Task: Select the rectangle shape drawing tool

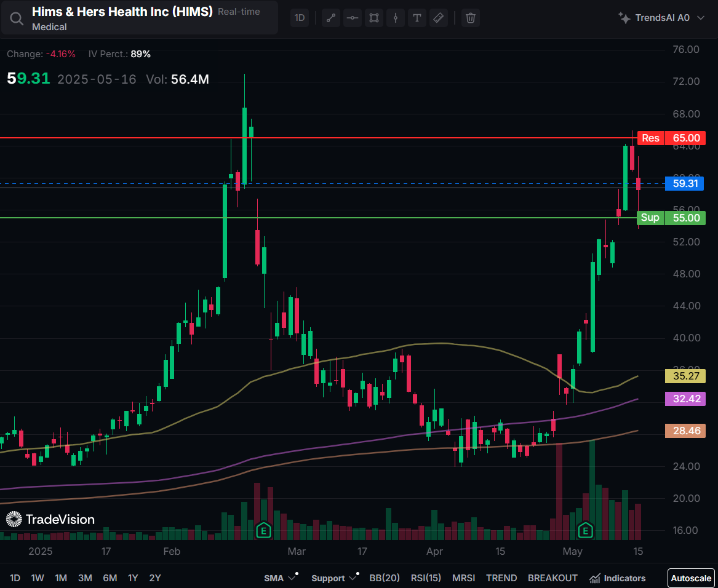Action: (374, 18)
